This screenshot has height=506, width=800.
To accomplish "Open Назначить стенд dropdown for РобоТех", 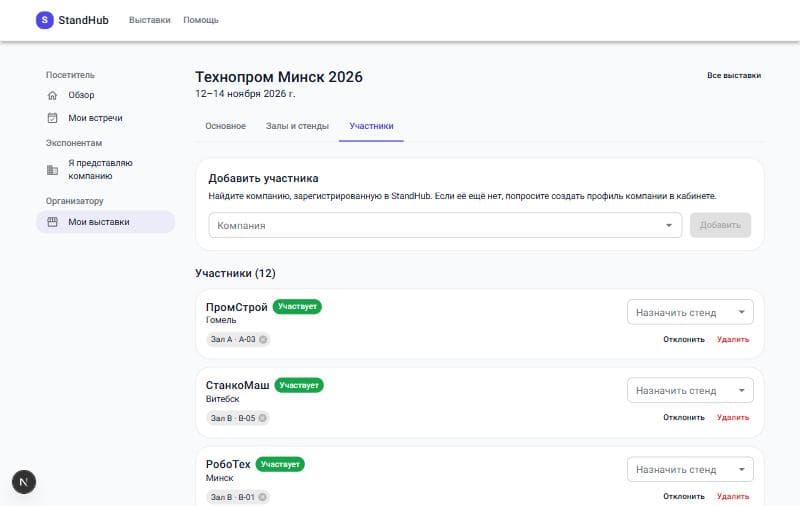I will (x=690, y=469).
